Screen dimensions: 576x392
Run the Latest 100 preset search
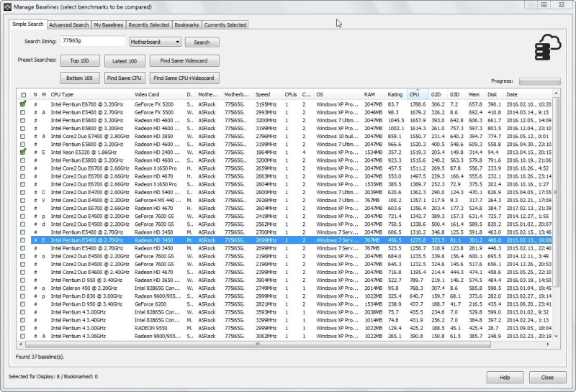[125, 61]
